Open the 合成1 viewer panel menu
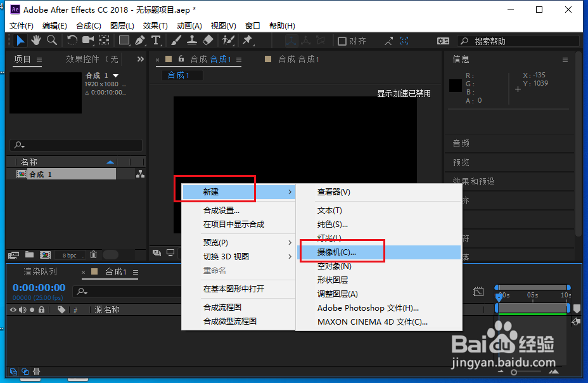The width and height of the screenshot is (588, 383). pos(239,60)
